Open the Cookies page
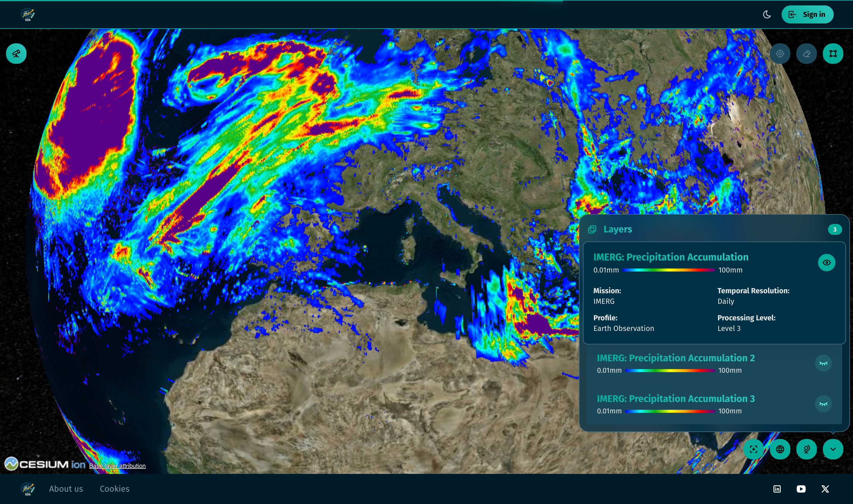 point(114,489)
